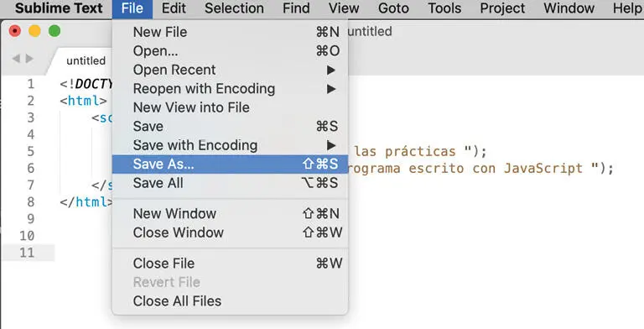Select Close Window menu entry
The height and width of the screenshot is (329, 644).
click(230, 232)
